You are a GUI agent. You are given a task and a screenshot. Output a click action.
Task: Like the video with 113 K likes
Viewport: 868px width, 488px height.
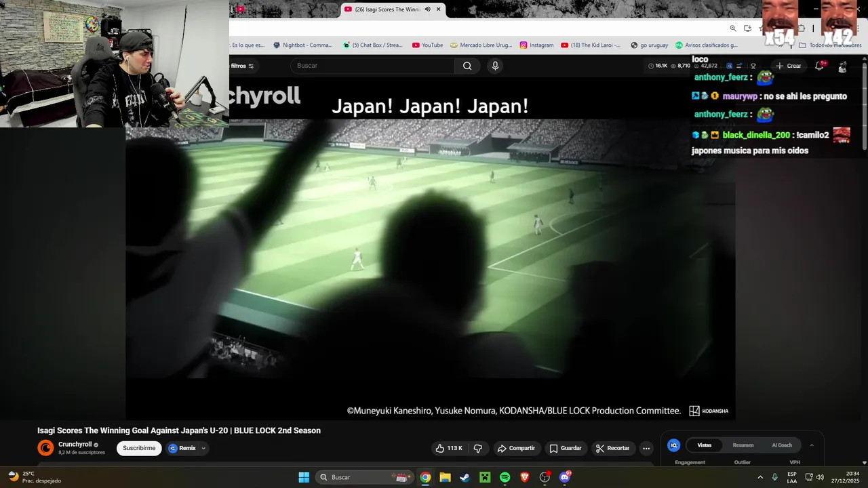[x=448, y=448]
